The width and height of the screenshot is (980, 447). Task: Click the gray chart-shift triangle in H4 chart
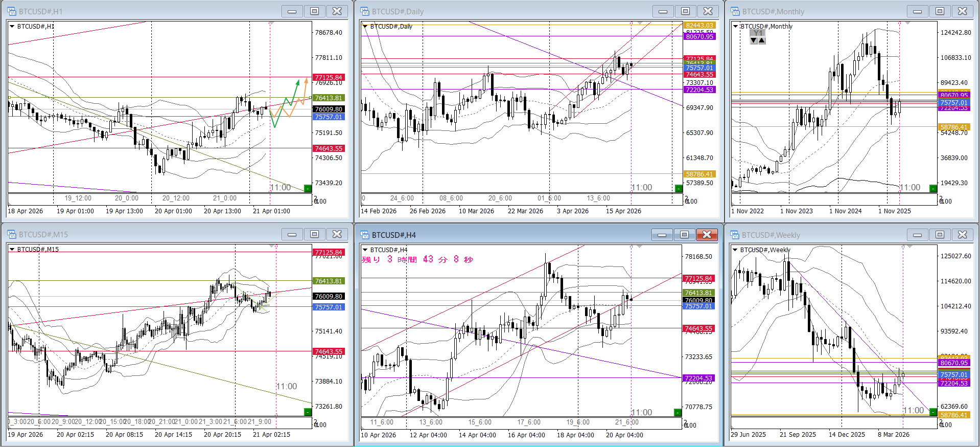point(640,247)
